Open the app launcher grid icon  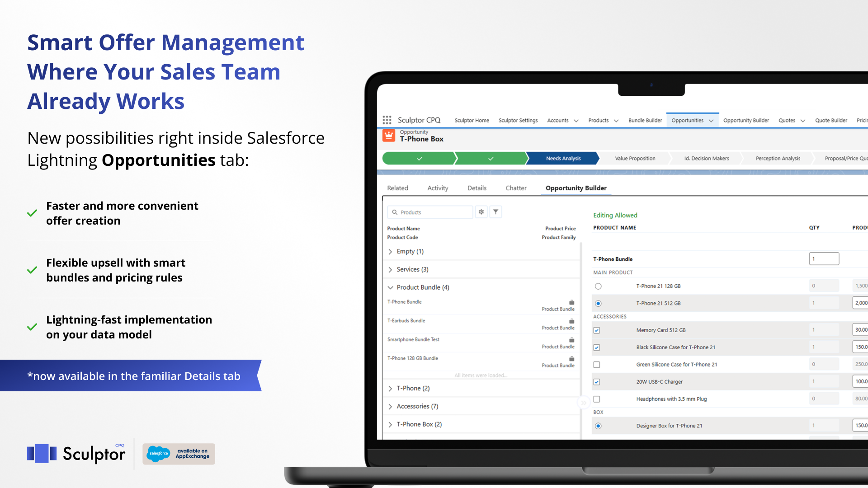click(387, 120)
